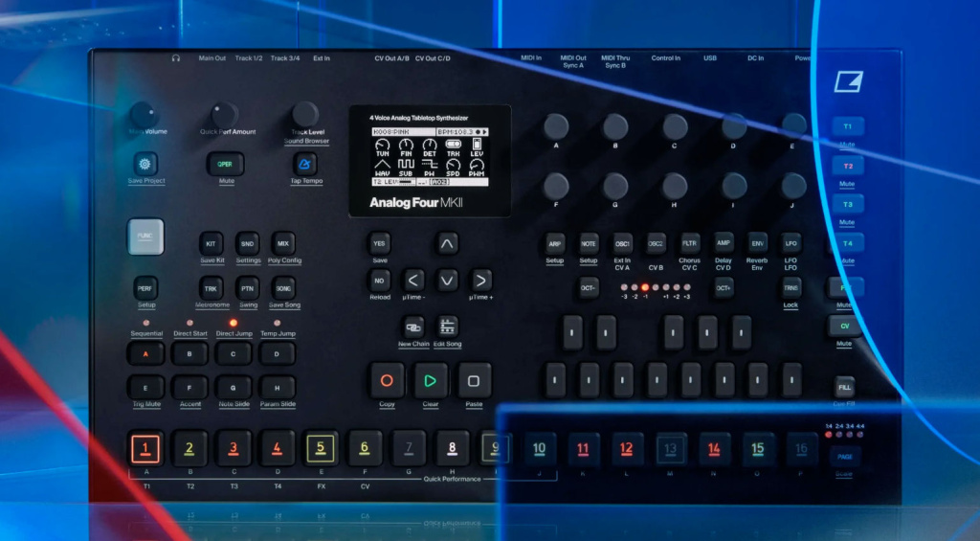Image resolution: width=980 pixels, height=541 pixels.
Task: Push the down arrow navigation key
Action: coord(446,281)
